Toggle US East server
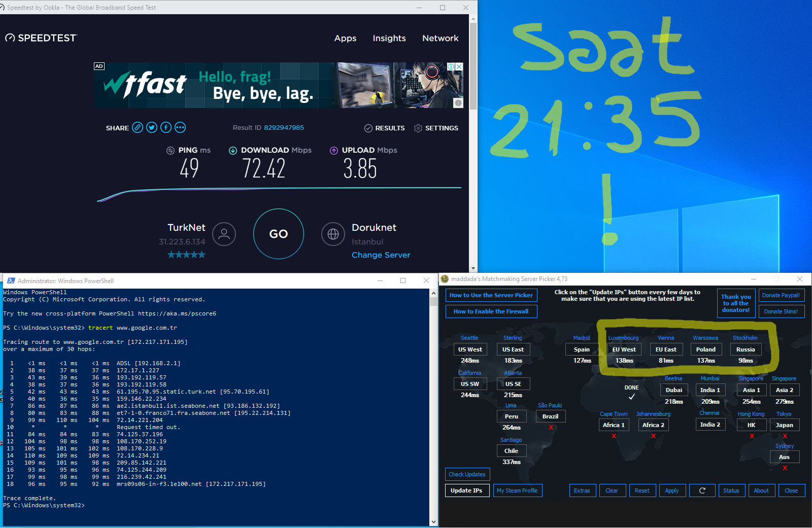The image size is (812, 528). (513, 349)
